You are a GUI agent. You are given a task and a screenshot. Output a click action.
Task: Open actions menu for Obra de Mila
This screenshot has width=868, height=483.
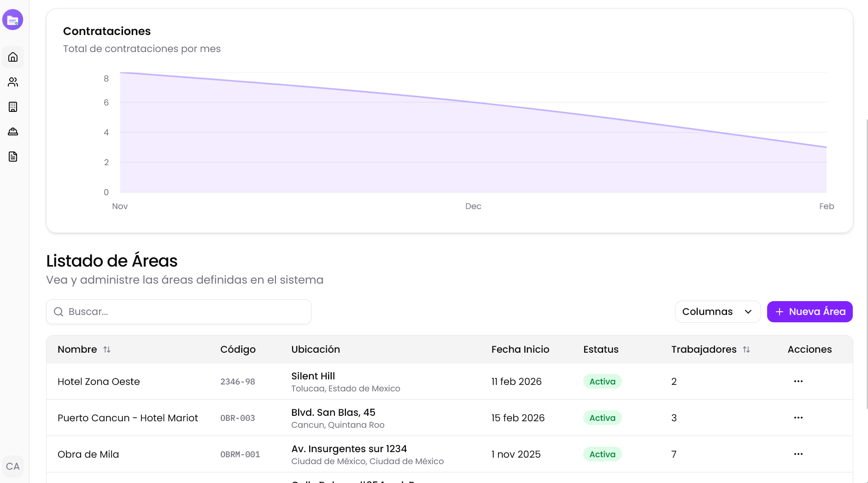point(798,454)
